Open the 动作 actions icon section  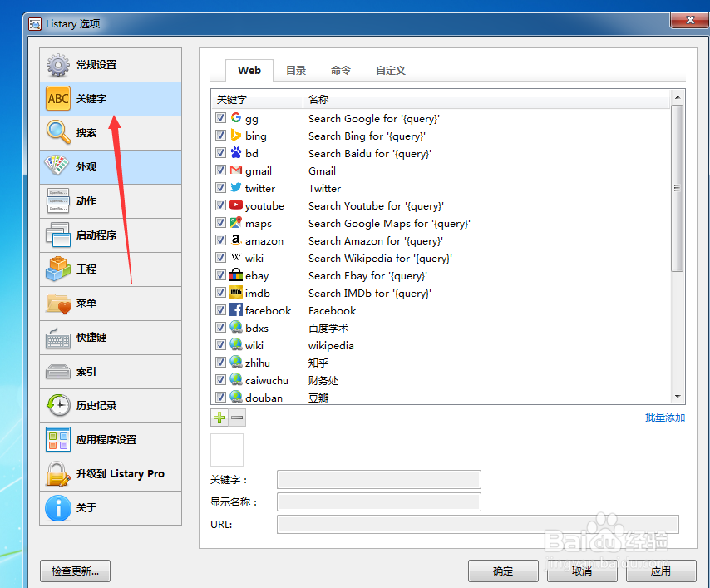click(x=58, y=200)
